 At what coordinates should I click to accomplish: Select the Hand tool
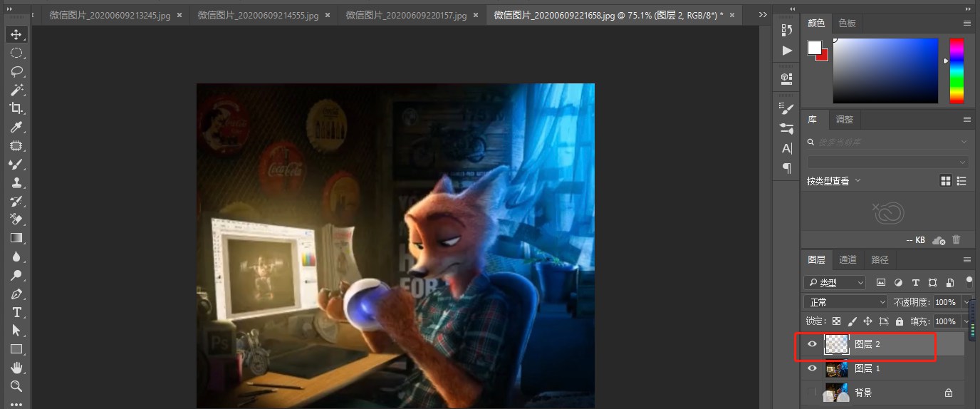point(16,368)
